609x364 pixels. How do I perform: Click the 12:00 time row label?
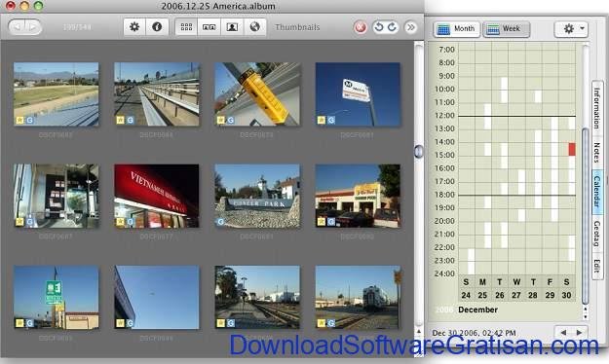coord(444,116)
